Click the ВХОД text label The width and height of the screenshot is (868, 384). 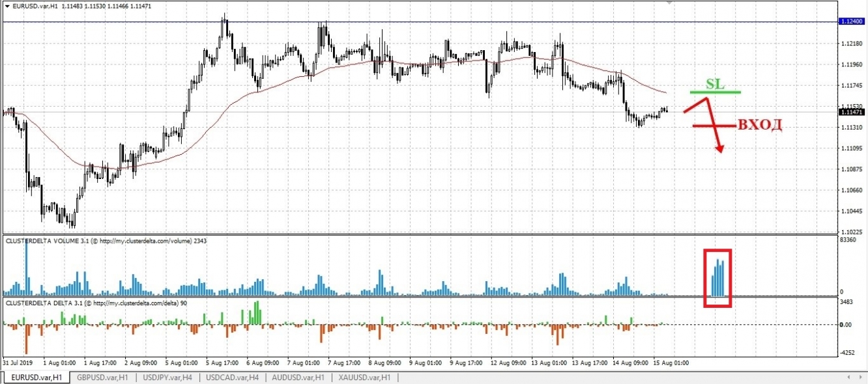(x=760, y=125)
